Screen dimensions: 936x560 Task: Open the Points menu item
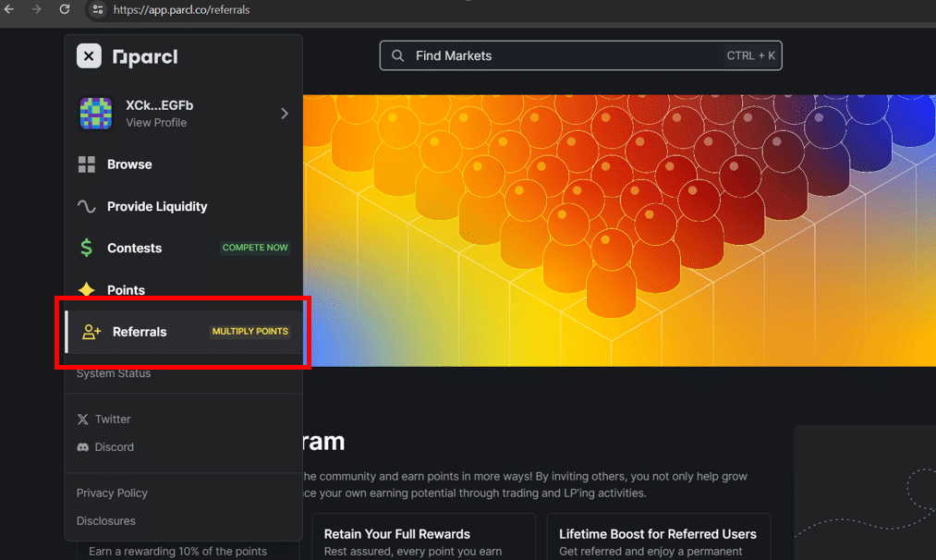[x=126, y=290]
